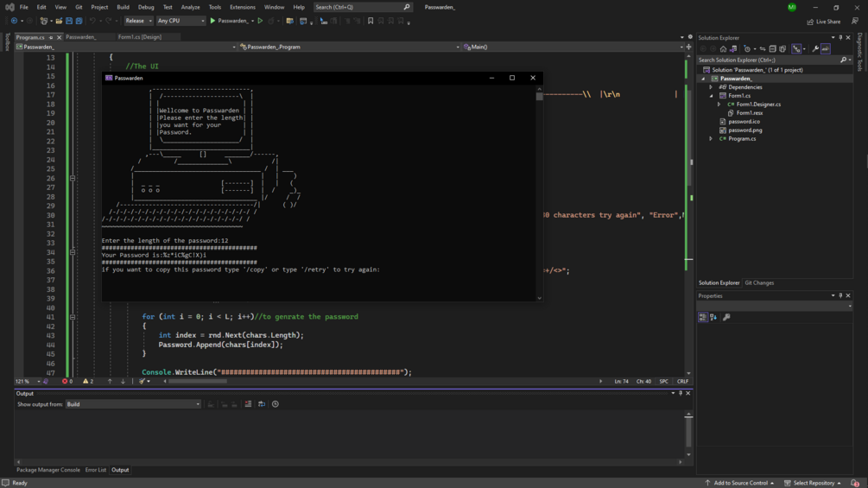Viewport: 868px width, 488px height.
Task: Click the errors count indicator in editor
Action: [x=67, y=381]
